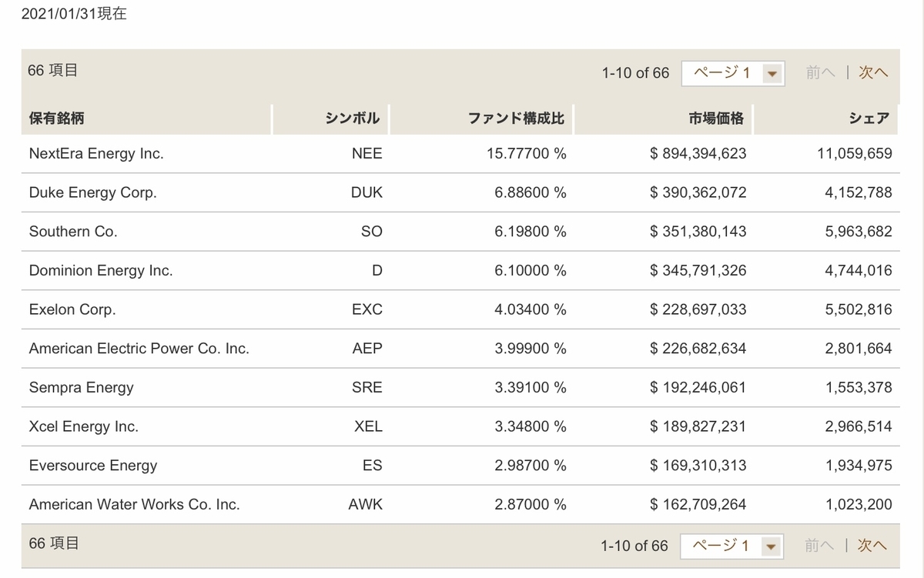
Task: Open the bottom page selector dropdown
Action: coord(733,546)
